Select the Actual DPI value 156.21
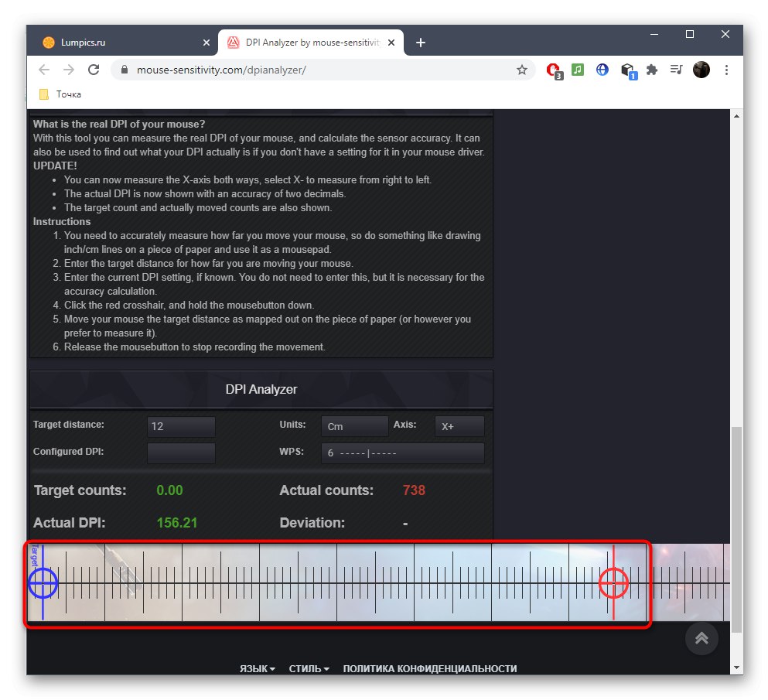Viewport: 768px width, 700px height. (177, 523)
